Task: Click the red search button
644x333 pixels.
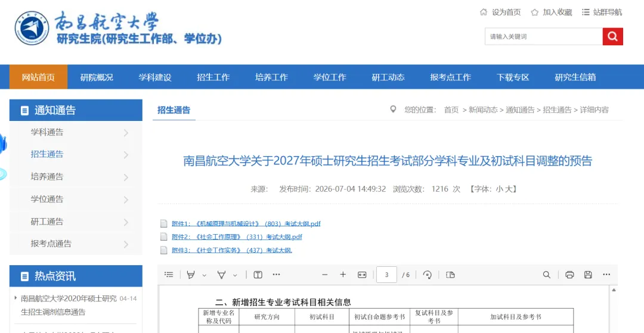Action: tap(612, 36)
